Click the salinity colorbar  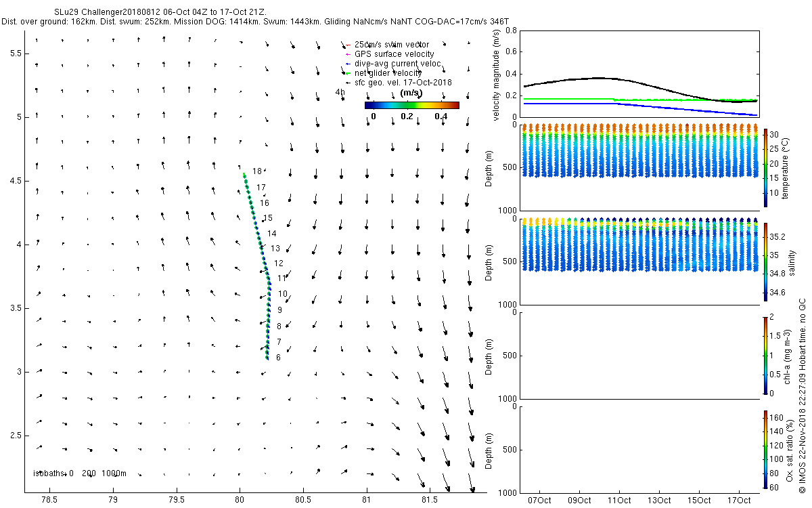click(x=766, y=261)
